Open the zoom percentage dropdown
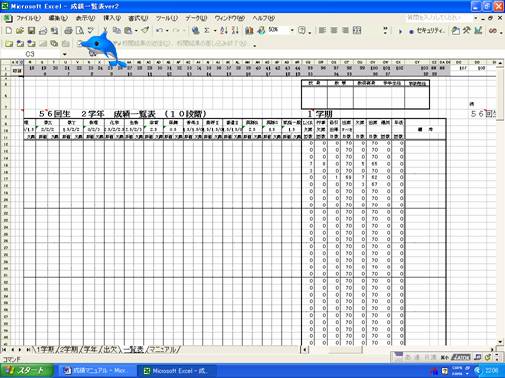 tap(292, 30)
